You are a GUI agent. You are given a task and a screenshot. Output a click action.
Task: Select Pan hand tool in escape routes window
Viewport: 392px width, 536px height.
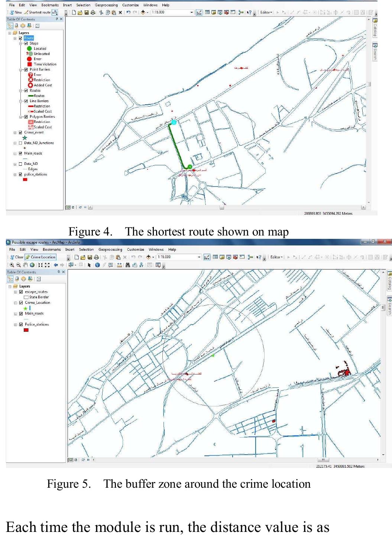pyautogui.click(x=25, y=265)
